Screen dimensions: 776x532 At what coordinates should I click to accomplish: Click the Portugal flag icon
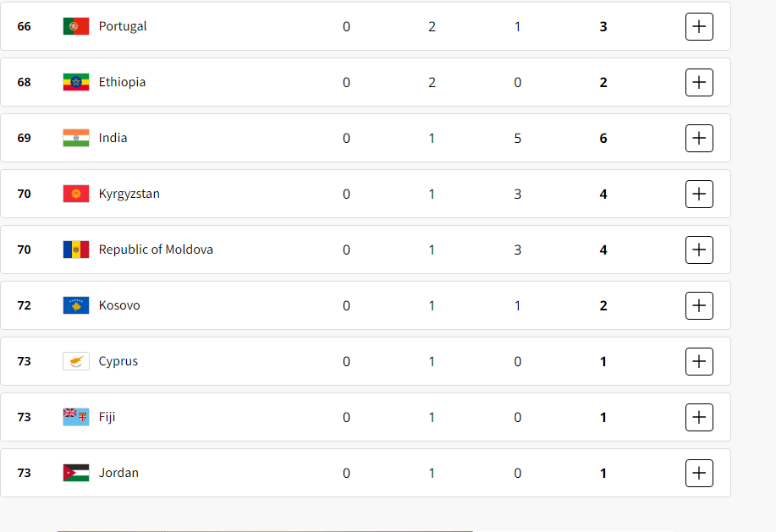(76, 26)
